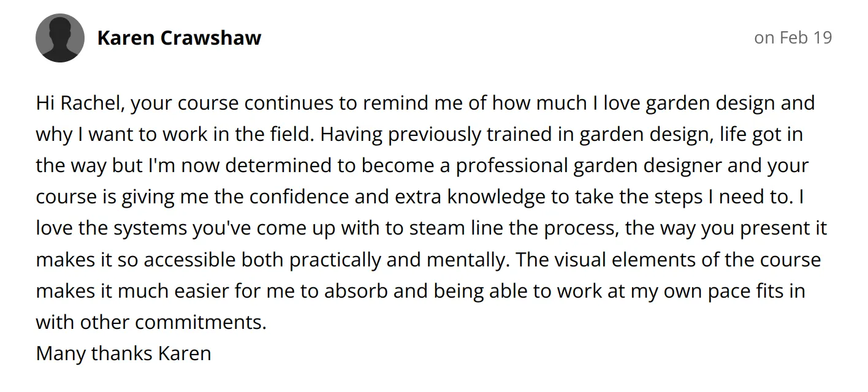The width and height of the screenshot is (868, 392).
Task: Click the "with other commitments." line
Action: click(151, 322)
